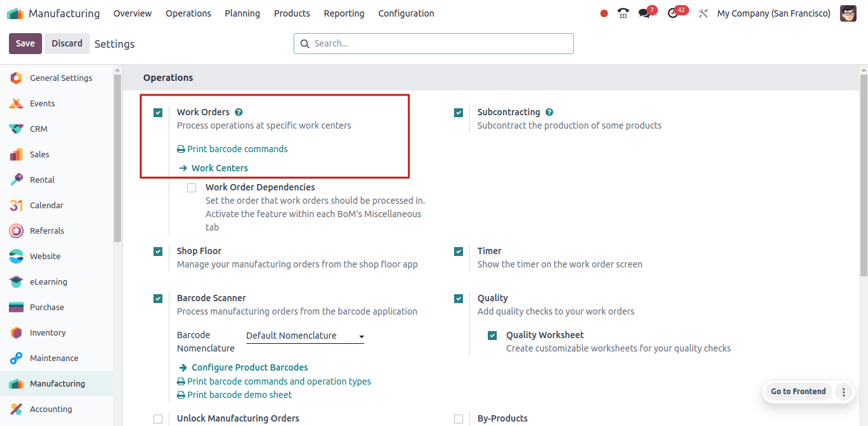Click the Work Orders help question icon
Image resolution: width=868 pixels, height=426 pixels.
[239, 112]
